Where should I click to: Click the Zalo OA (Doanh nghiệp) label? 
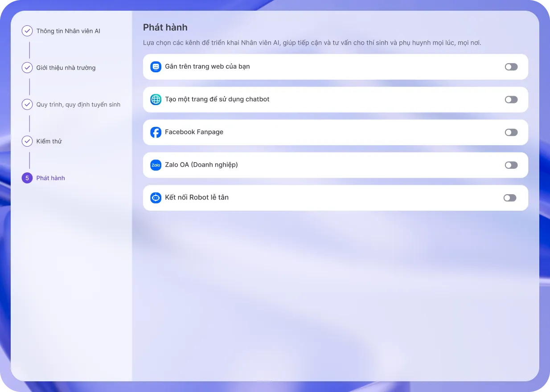(x=201, y=165)
